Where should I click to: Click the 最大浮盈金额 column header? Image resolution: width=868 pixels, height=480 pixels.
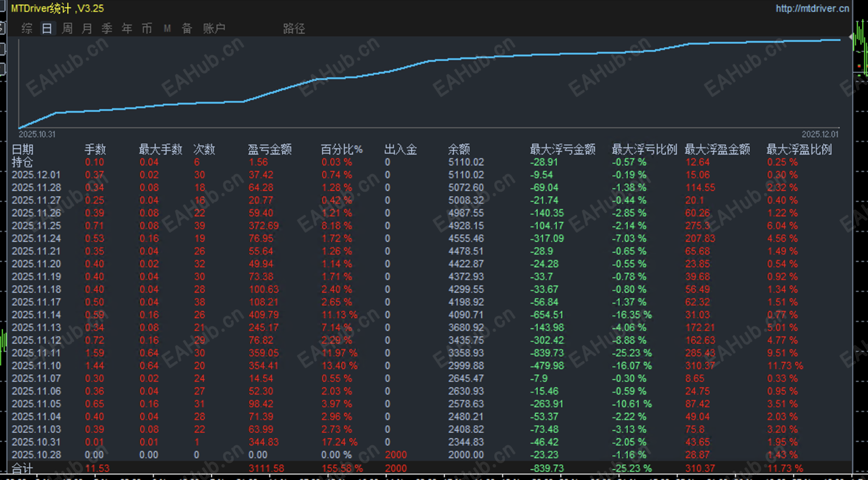tap(717, 149)
